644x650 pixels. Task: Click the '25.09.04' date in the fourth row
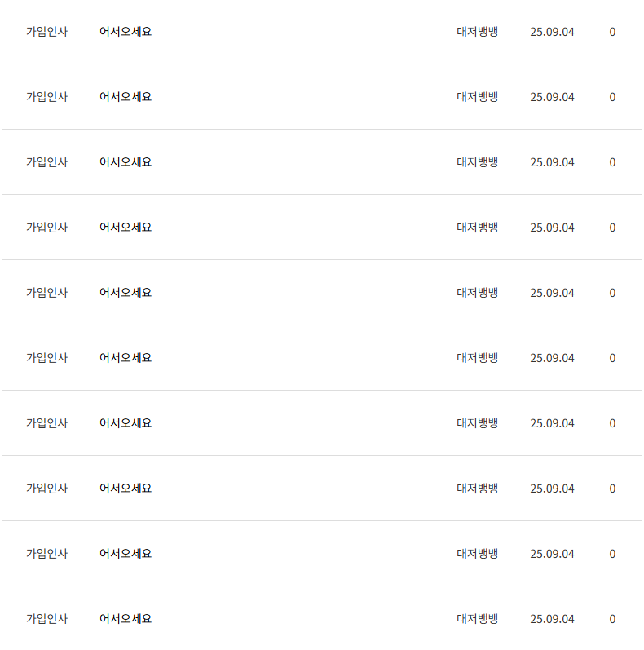tap(552, 228)
